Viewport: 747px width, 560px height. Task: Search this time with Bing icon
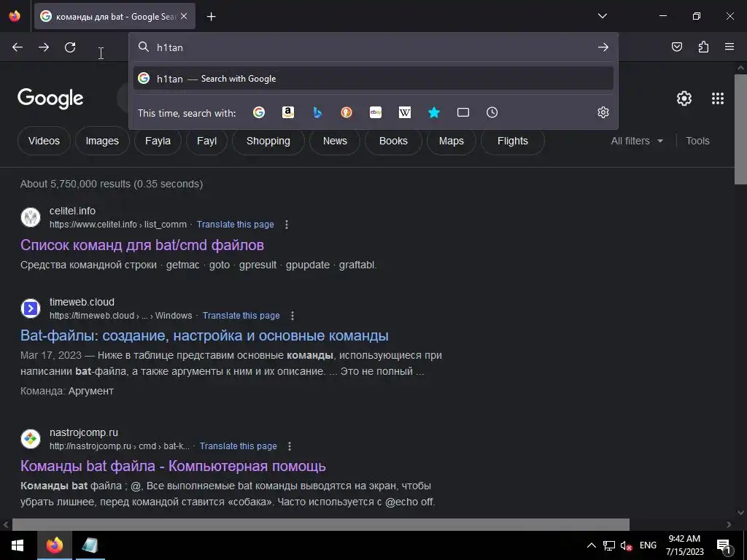coord(317,112)
